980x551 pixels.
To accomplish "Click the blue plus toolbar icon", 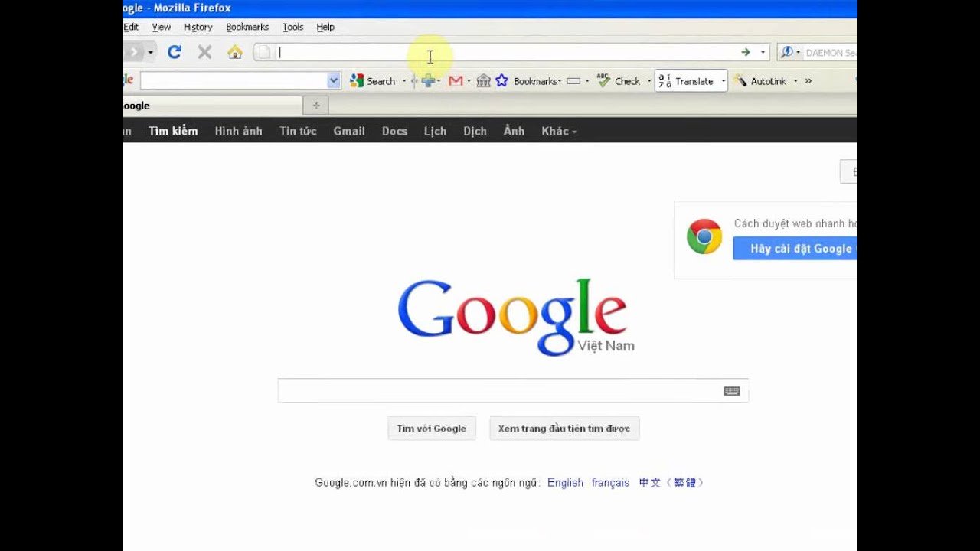I will (427, 80).
